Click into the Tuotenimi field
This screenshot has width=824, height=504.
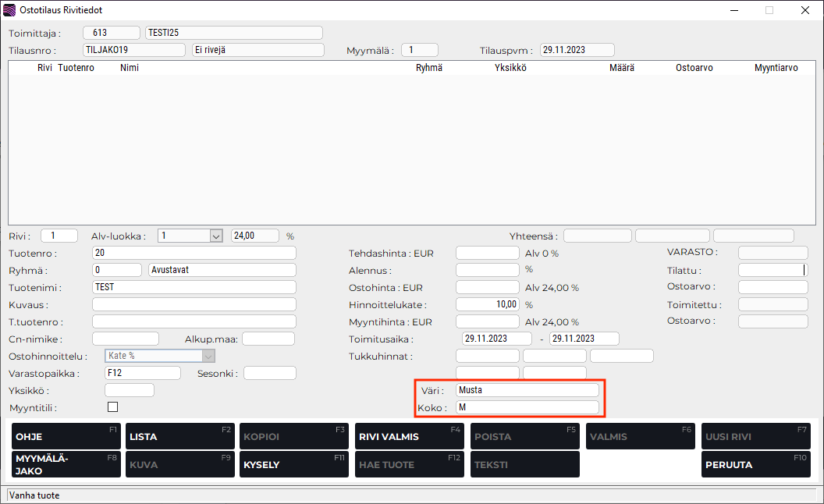[194, 287]
